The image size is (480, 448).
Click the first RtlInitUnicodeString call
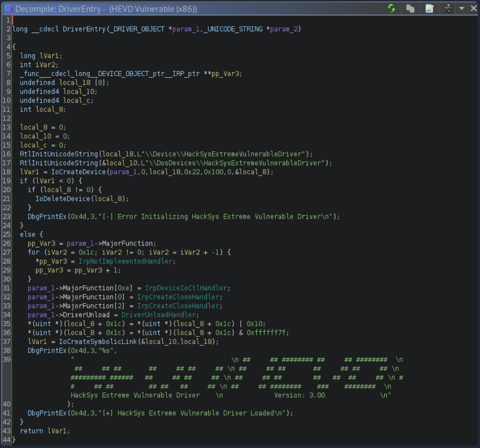(59, 154)
